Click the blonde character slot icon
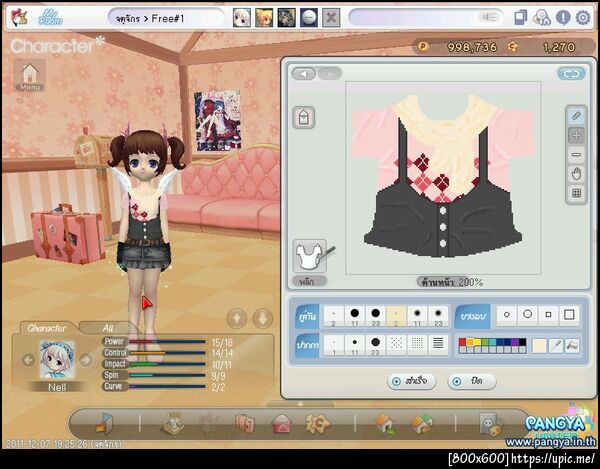Image resolution: width=600 pixels, height=469 pixels. pyautogui.click(x=264, y=18)
